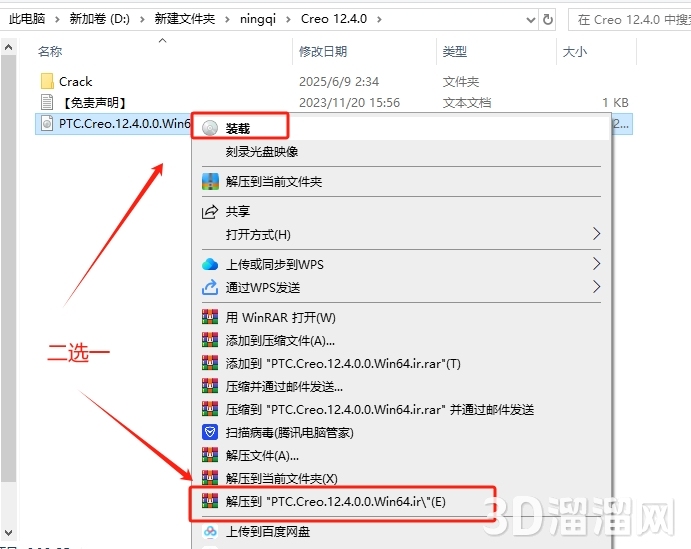Click the scroll down arrow of navigation pane
The width and height of the screenshot is (691, 549).
coord(8,533)
